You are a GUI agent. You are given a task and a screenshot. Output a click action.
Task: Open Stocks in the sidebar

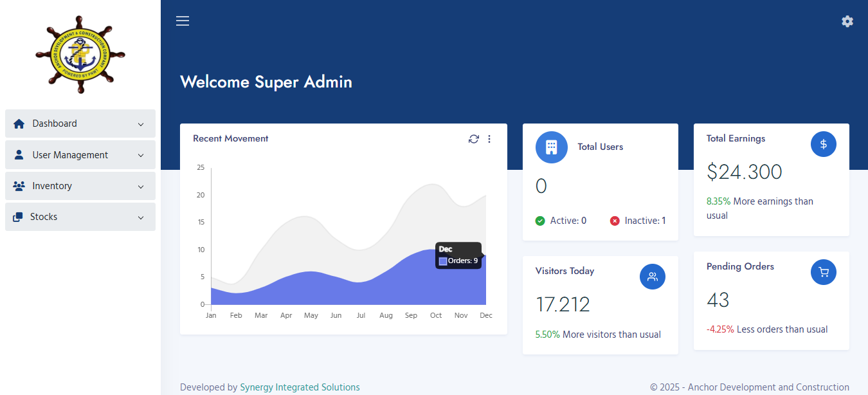[x=44, y=217]
